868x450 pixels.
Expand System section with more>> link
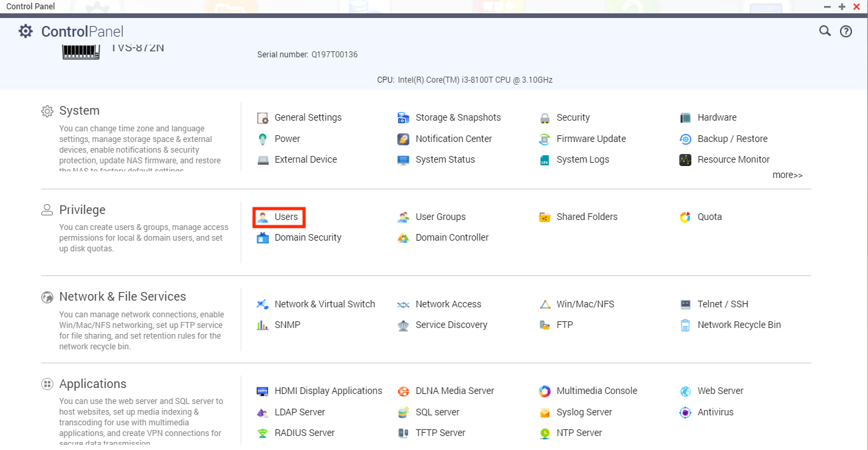[787, 175]
